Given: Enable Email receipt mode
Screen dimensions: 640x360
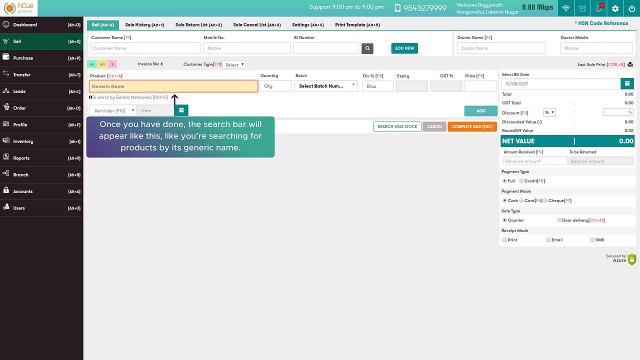Looking at the screenshot, I should 549,240.
